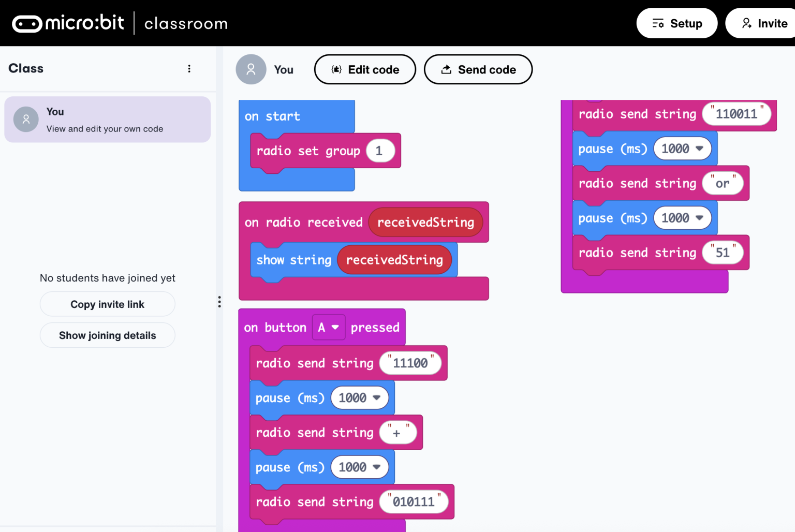Image resolution: width=795 pixels, height=532 pixels.
Task: Edit the group number field in radio set group
Action: click(381, 151)
